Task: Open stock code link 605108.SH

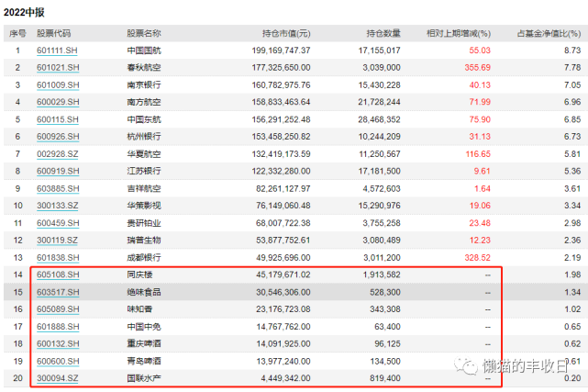Action: pyautogui.click(x=58, y=274)
